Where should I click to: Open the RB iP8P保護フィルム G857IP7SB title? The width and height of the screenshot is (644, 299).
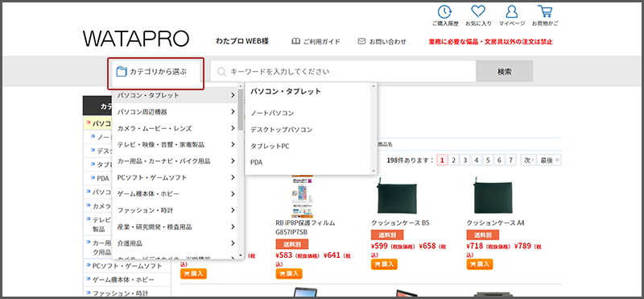pos(305,227)
